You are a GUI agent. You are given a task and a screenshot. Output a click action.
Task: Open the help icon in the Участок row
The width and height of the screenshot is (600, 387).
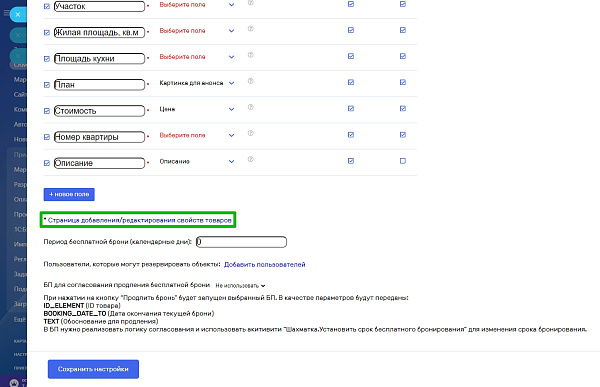tap(251, 2)
